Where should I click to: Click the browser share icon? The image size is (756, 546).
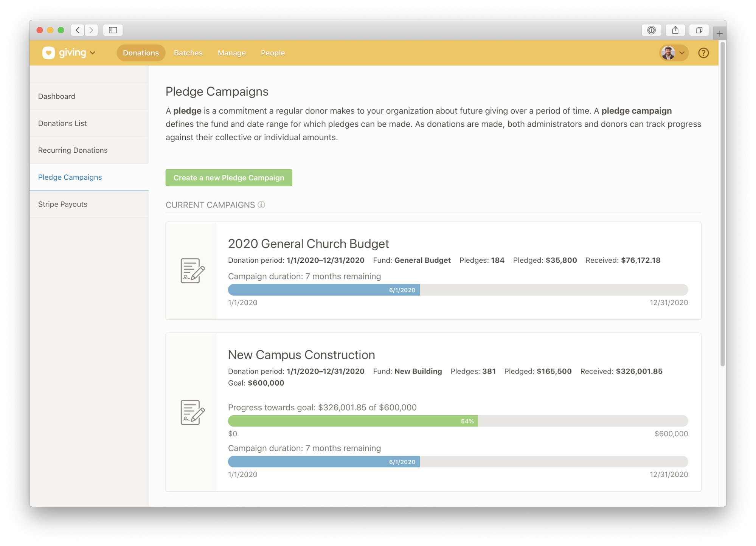pyautogui.click(x=675, y=30)
